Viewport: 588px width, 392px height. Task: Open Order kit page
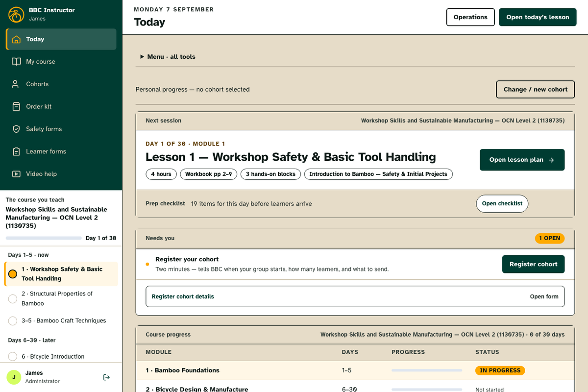pyautogui.click(x=61, y=106)
